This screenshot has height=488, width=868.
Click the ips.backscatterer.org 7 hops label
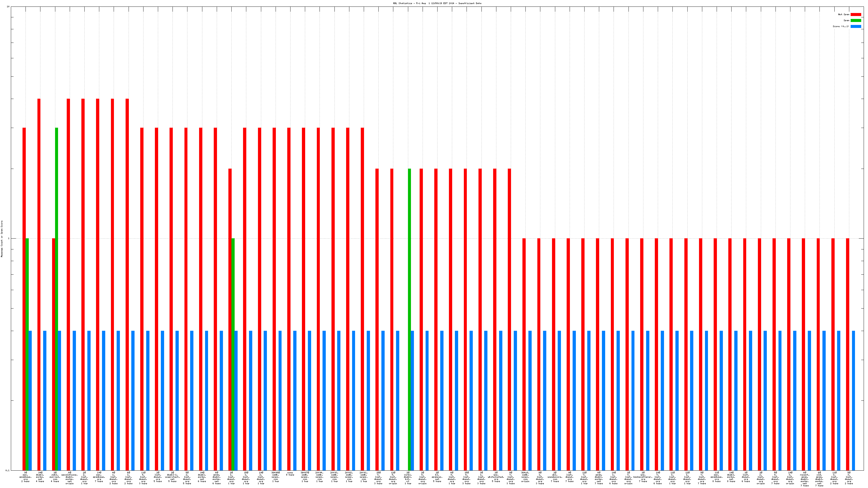click(643, 477)
